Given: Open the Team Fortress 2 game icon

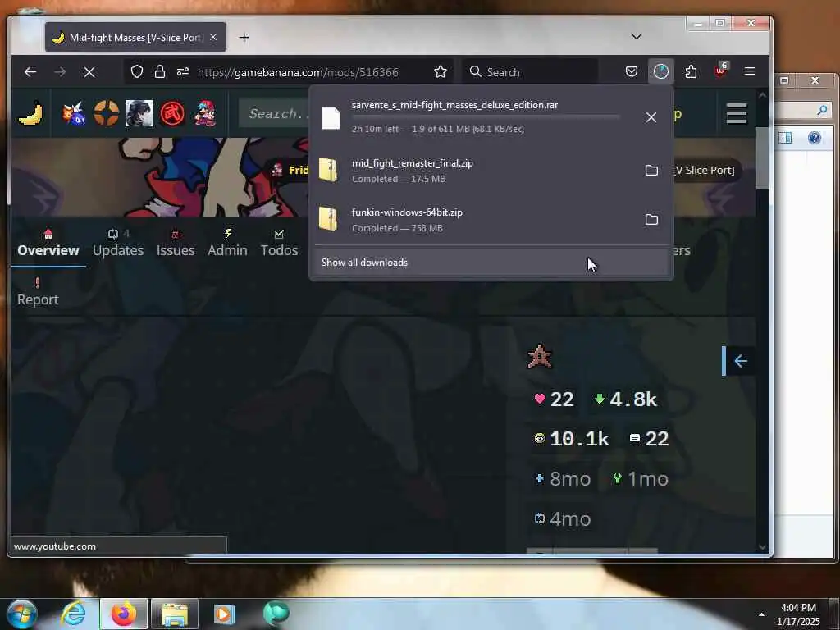Looking at the screenshot, I should pyautogui.click(x=107, y=113).
